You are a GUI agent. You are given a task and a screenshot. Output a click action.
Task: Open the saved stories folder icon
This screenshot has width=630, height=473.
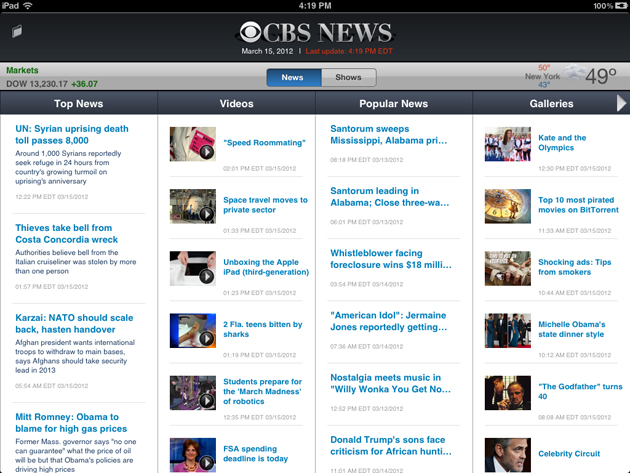tap(17, 31)
